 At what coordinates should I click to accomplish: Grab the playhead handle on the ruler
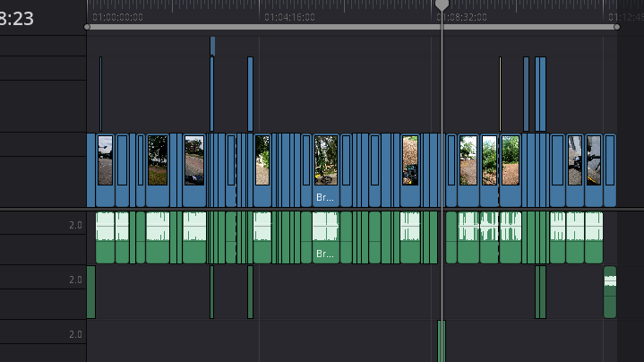click(442, 5)
